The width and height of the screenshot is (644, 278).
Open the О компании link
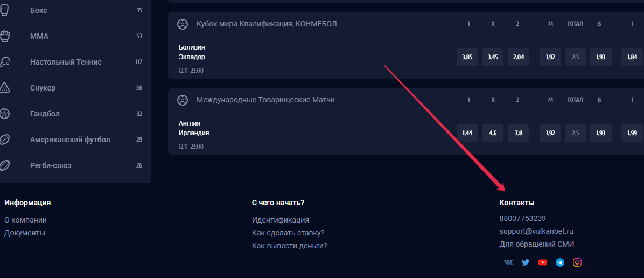(25, 220)
